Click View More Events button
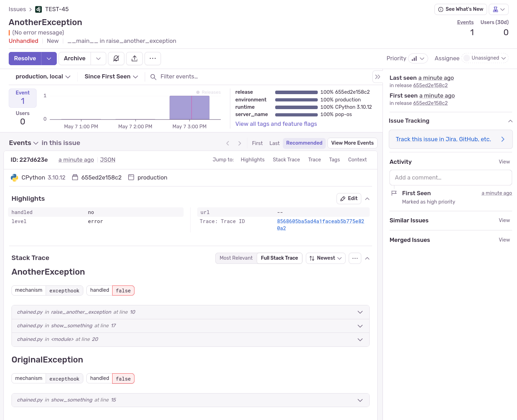517x420 pixels. (352, 143)
